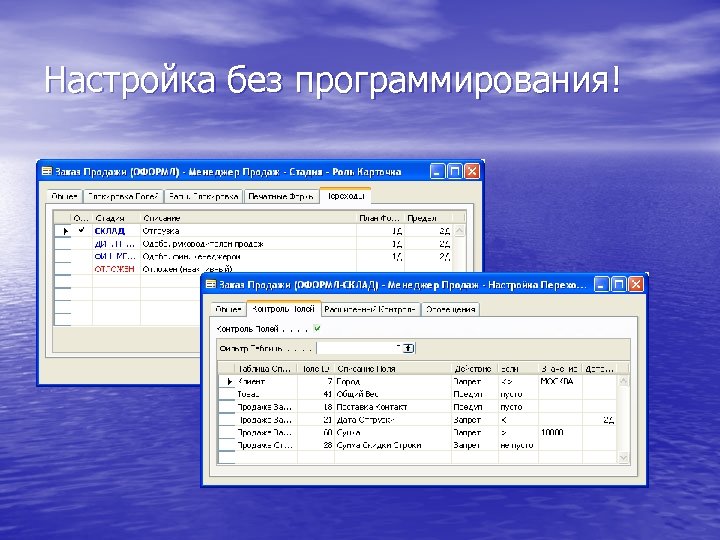Open the Оповещения tab
720x540 pixels.
(450, 309)
